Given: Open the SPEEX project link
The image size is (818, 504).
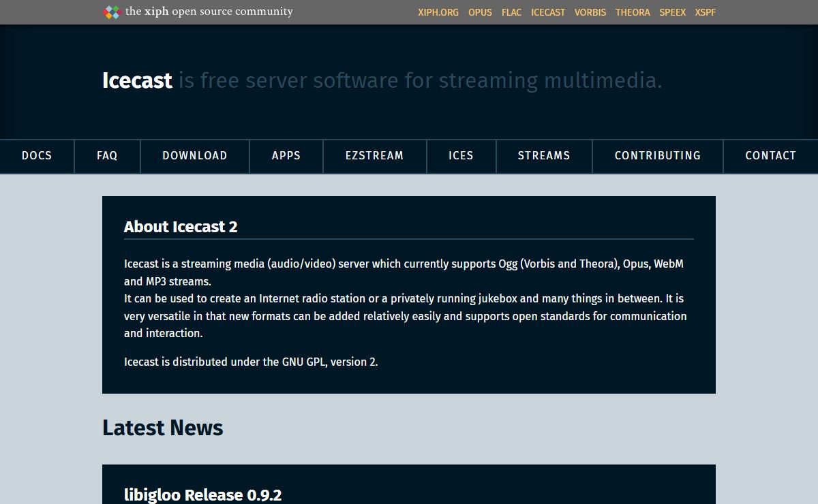Looking at the screenshot, I should click(x=673, y=12).
